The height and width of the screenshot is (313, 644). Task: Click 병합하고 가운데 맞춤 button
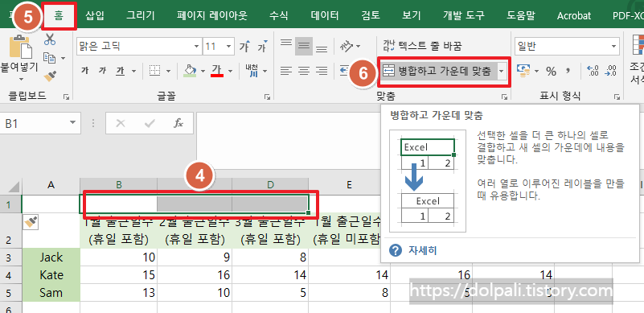coord(438,71)
